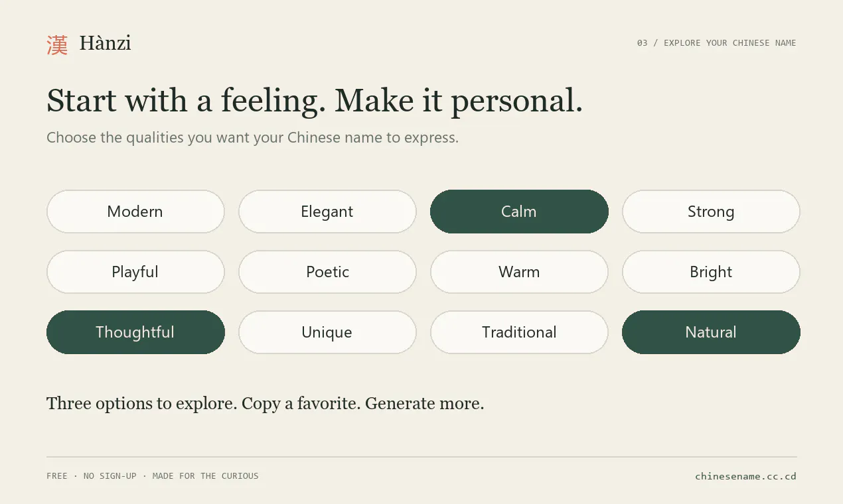Toggle the Playful quality on
The image size is (843, 504).
(x=135, y=272)
